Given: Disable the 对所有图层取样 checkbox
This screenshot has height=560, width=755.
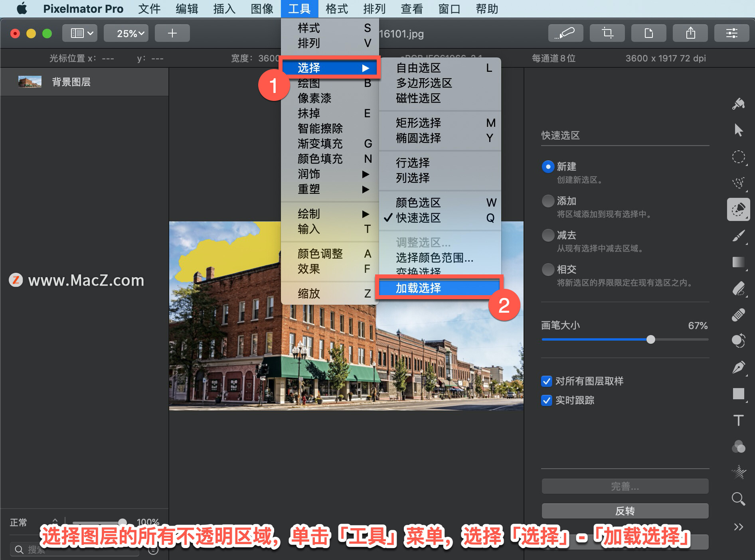Looking at the screenshot, I should pyautogui.click(x=547, y=381).
